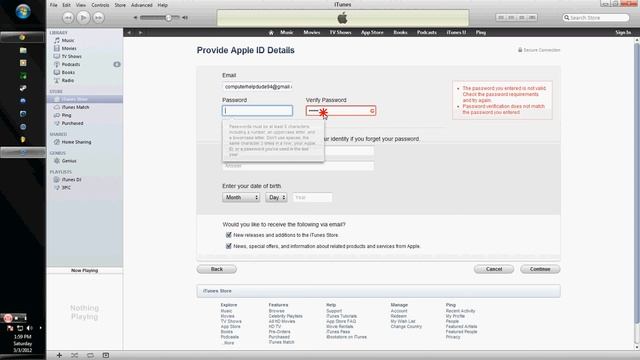Open the Advanced menu
This screenshot has height=360, width=640.
[142, 5]
